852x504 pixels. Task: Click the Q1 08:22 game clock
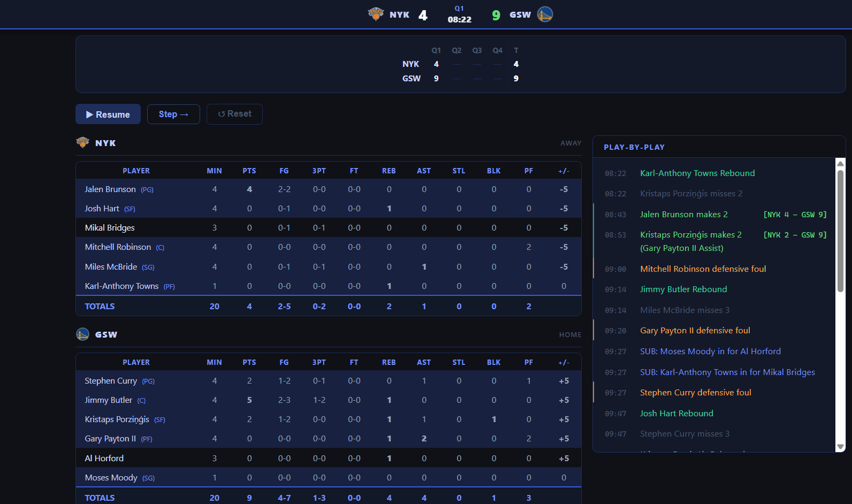click(x=459, y=14)
